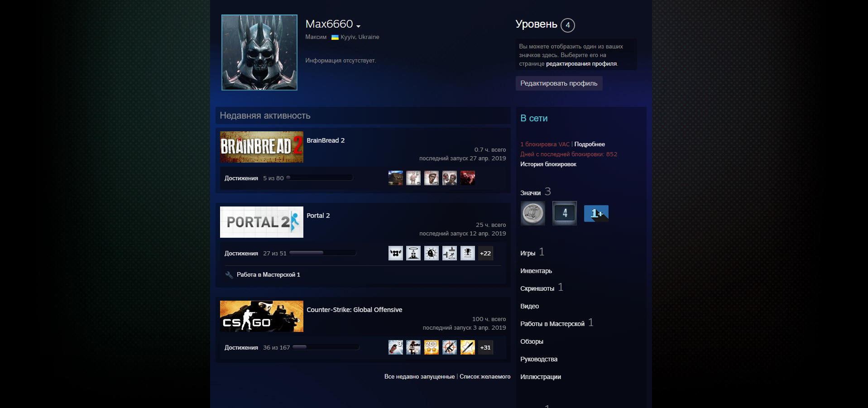Image resolution: width=868 pixels, height=408 pixels.
Task: Open the Игры games link
Action: (528, 253)
